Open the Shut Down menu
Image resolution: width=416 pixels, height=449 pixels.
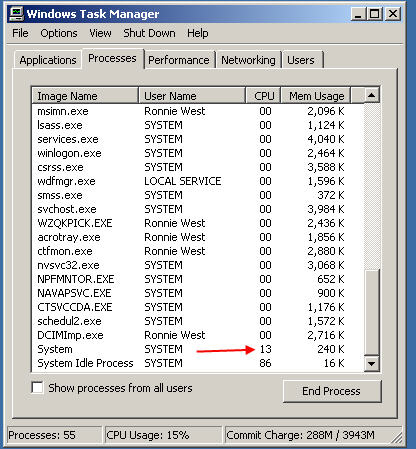[x=149, y=33]
